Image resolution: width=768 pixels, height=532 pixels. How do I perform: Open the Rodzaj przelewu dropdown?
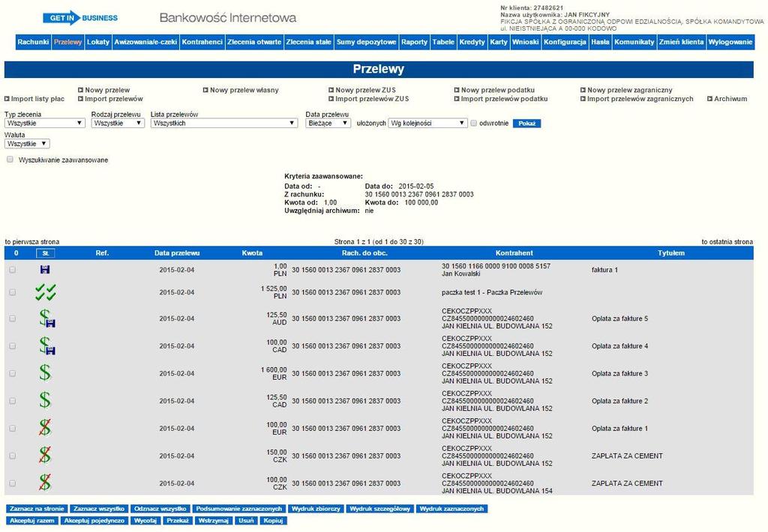[x=118, y=124]
